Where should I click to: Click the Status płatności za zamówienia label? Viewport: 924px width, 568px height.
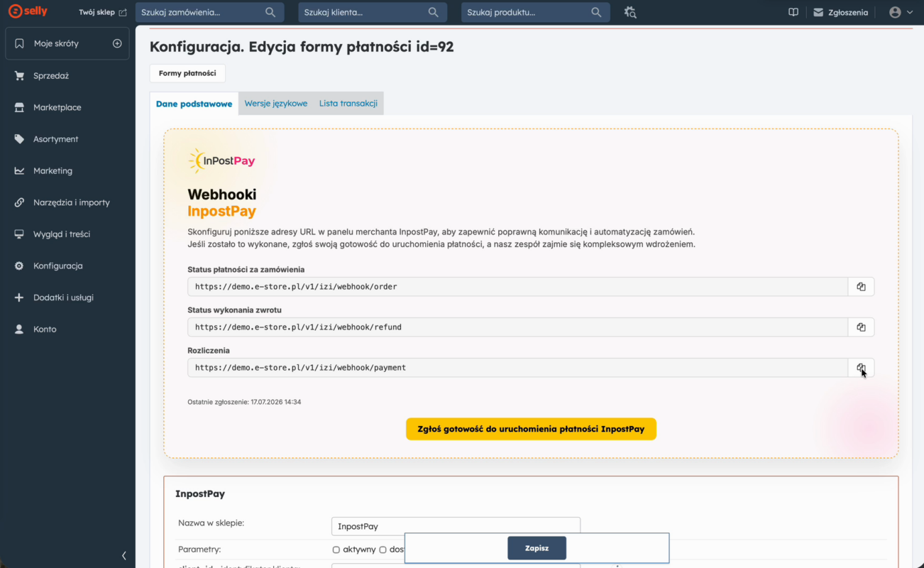246,270
